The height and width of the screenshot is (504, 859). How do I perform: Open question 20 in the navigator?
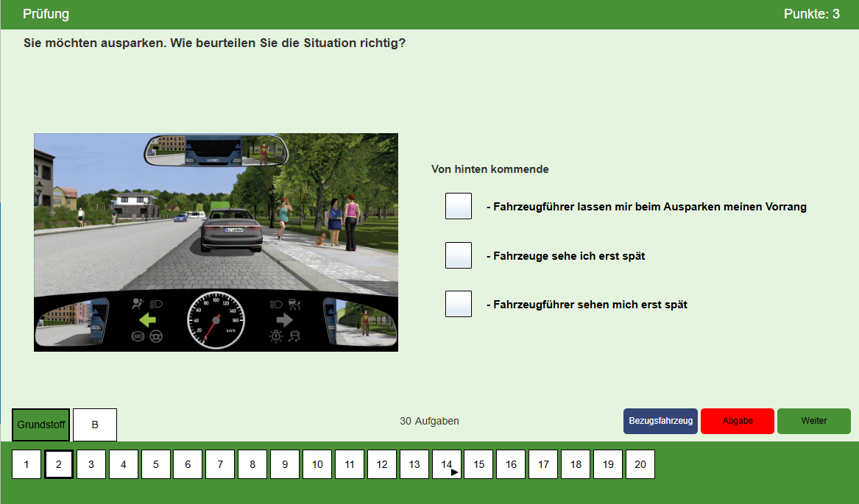[x=640, y=464]
